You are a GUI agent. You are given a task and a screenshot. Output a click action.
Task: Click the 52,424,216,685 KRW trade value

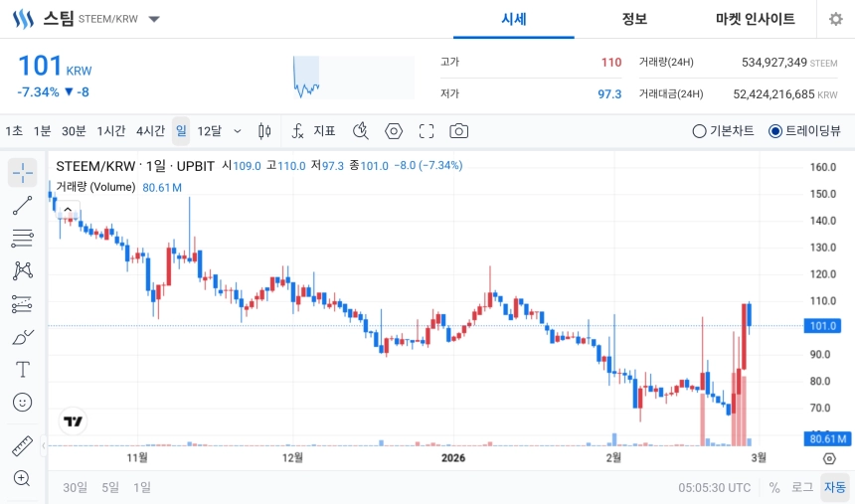[x=784, y=94]
